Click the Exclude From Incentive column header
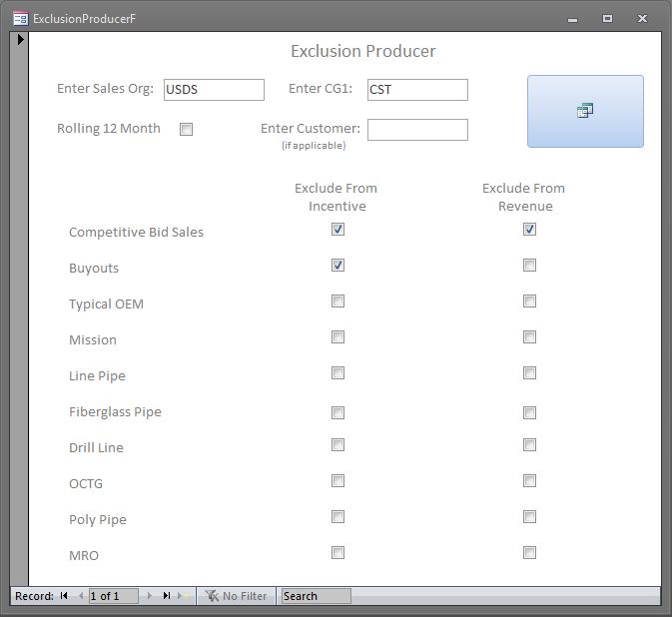Image resolution: width=672 pixels, height=617 pixels. [336, 197]
